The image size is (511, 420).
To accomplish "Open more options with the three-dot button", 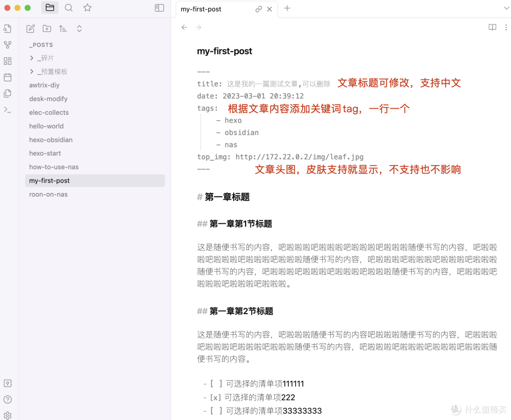I will (x=506, y=27).
